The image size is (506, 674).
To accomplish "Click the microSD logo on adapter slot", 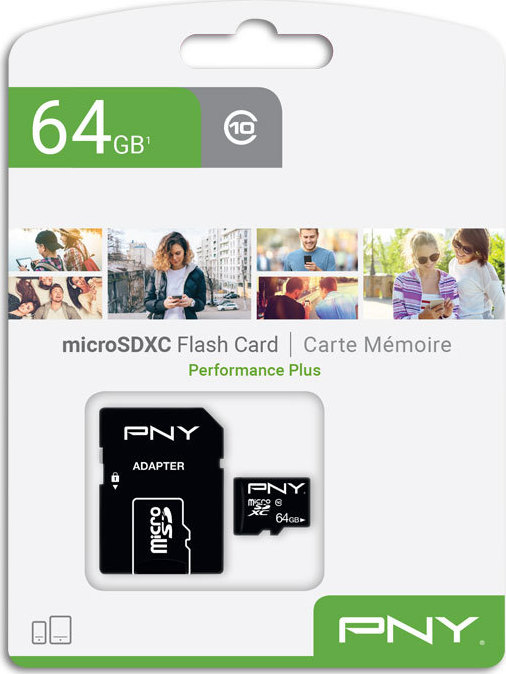I will pyautogui.click(x=161, y=530).
